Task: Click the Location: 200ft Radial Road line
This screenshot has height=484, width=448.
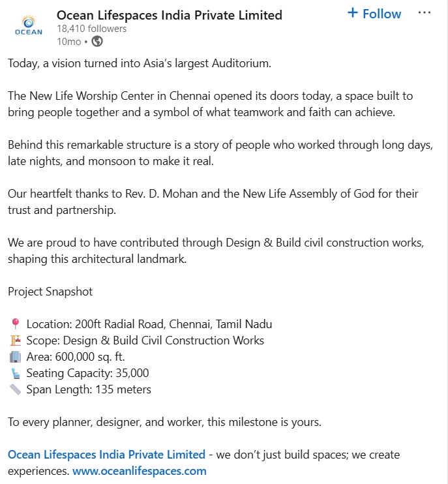Action: (149, 324)
